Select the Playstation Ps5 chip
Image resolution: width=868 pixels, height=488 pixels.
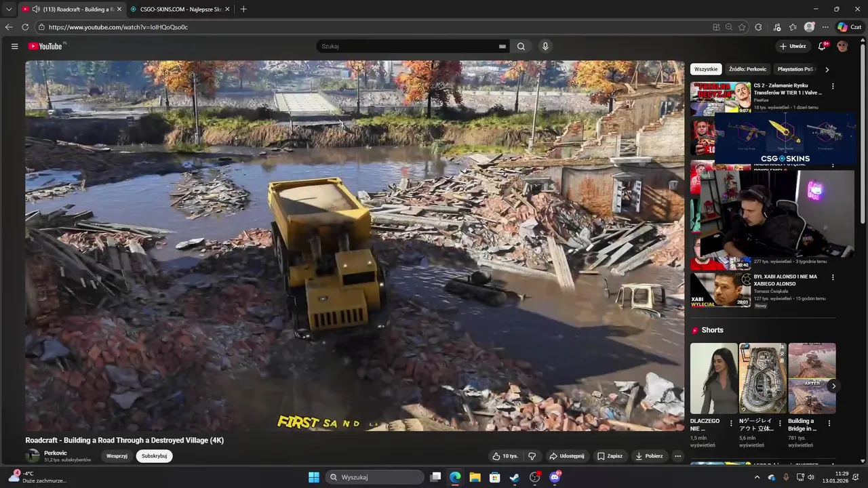click(x=795, y=69)
